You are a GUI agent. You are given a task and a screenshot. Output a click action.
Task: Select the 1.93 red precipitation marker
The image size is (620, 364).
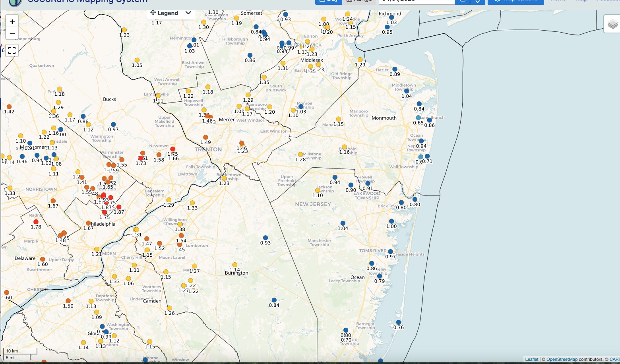tap(104, 195)
